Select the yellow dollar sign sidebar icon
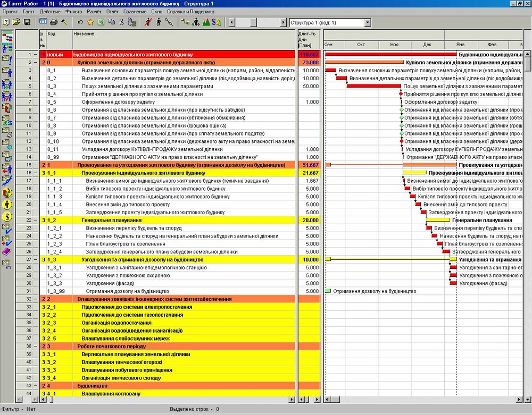Image resolution: width=532 pixels, height=415 pixels. (x=7, y=217)
